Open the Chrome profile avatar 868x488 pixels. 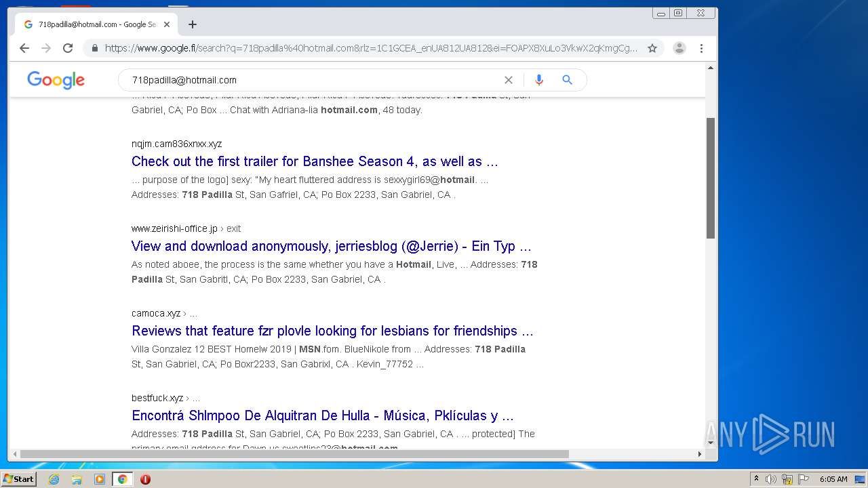tap(679, 48)
